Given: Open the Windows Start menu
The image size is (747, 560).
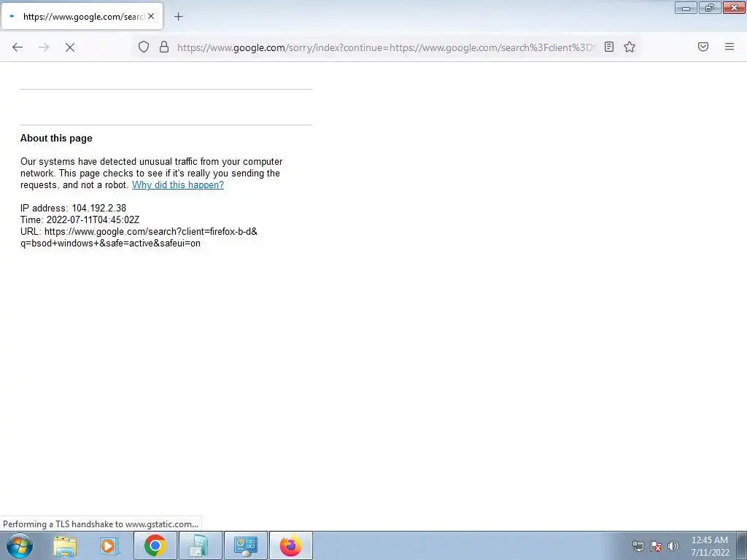Looking at the screenshot, I should pyautogui.click(x=20, y=545).
